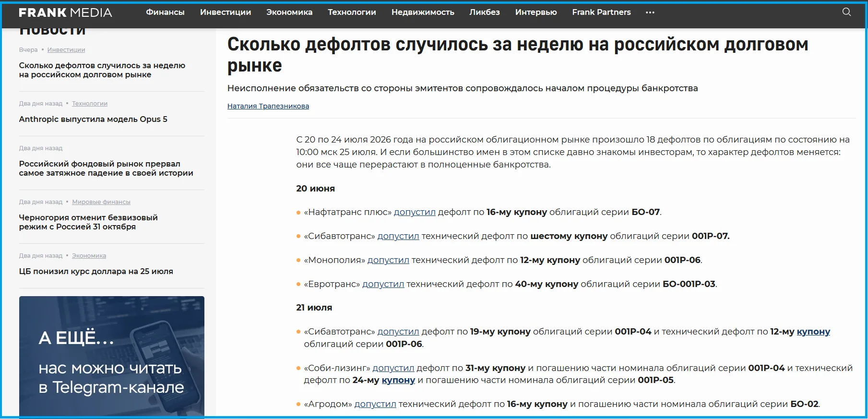Image resolution: width=868 pixels, height=419 pixels.
Task: Click the article headline 'Сколько дефолтов случилось'
Action: click(518, 55)
